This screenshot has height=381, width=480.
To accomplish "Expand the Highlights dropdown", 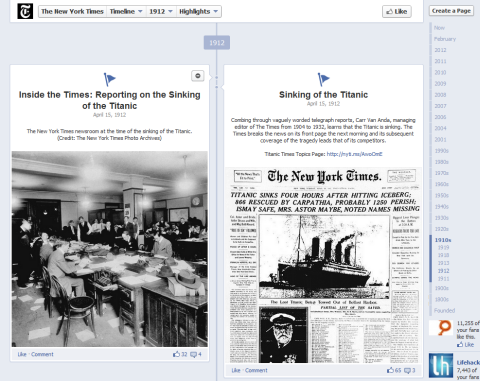I will 198,12.
